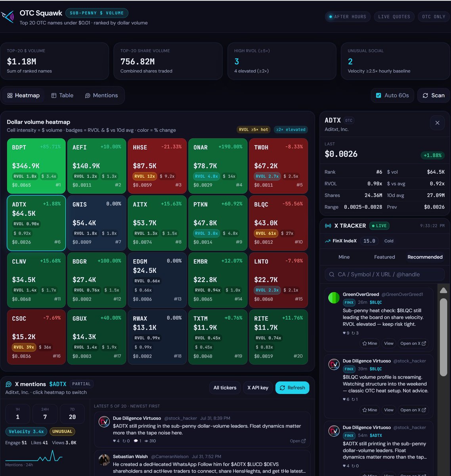Select the 24H mentions count box
451x476 pixels.
pos(45,414)
